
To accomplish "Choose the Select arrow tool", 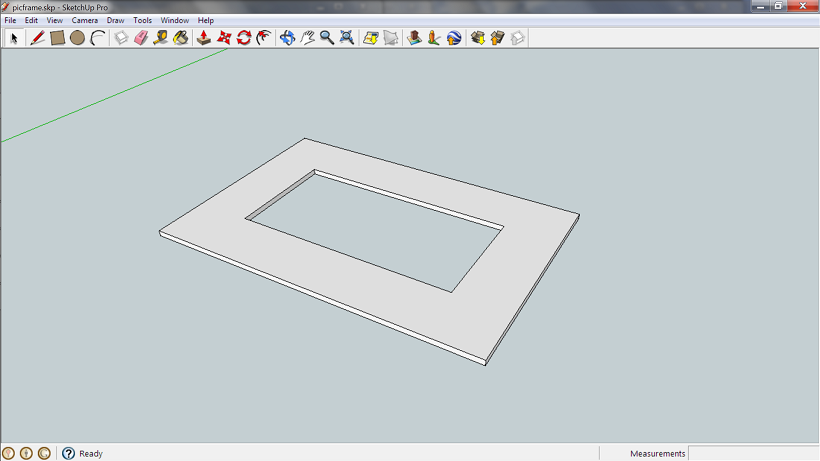I will point(14,38).
